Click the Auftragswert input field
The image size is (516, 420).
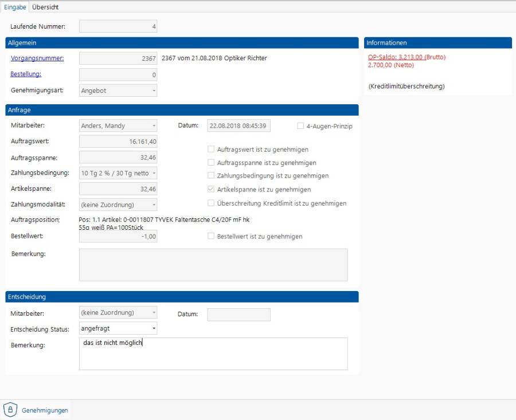pos(118,142)
